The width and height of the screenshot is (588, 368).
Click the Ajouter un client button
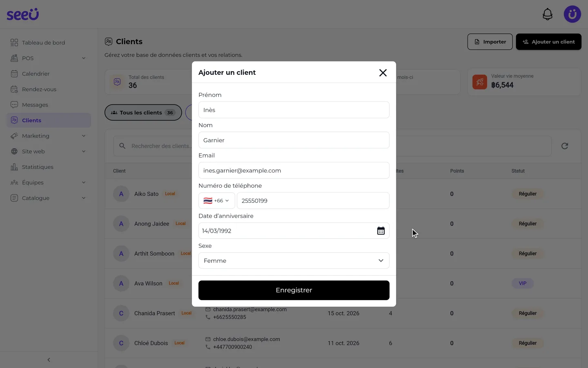click(x=548, y=42)
